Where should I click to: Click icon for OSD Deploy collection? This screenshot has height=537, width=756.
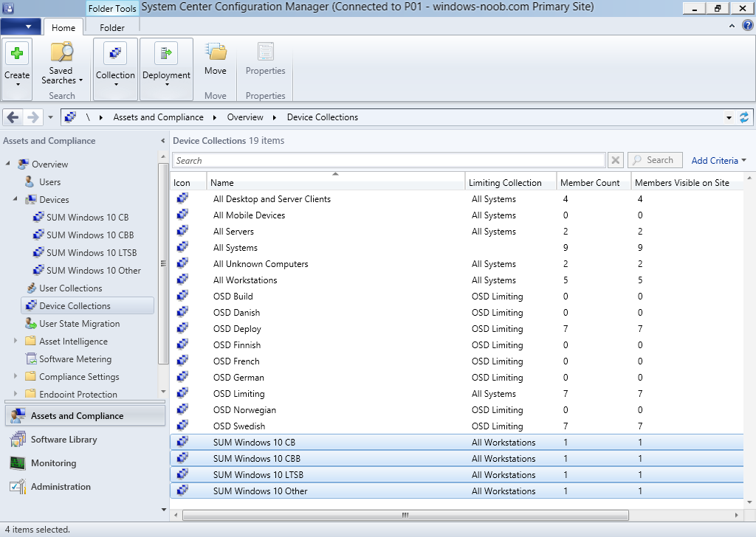[x=182, y=328]
